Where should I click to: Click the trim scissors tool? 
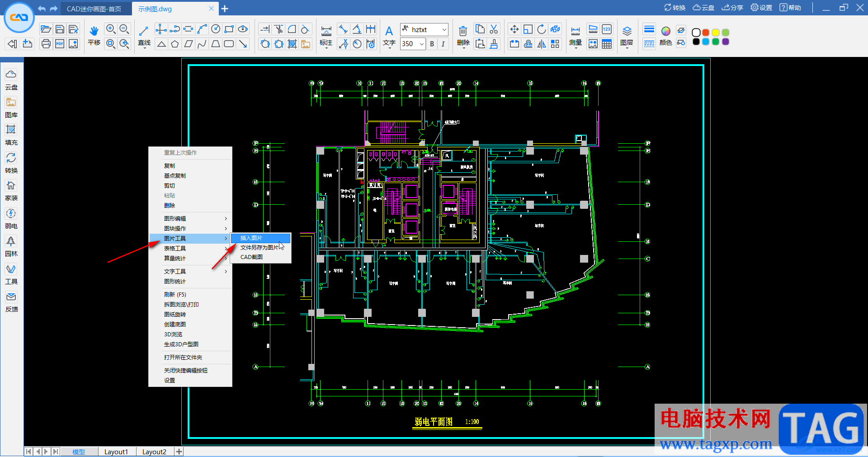pos(279,29)
